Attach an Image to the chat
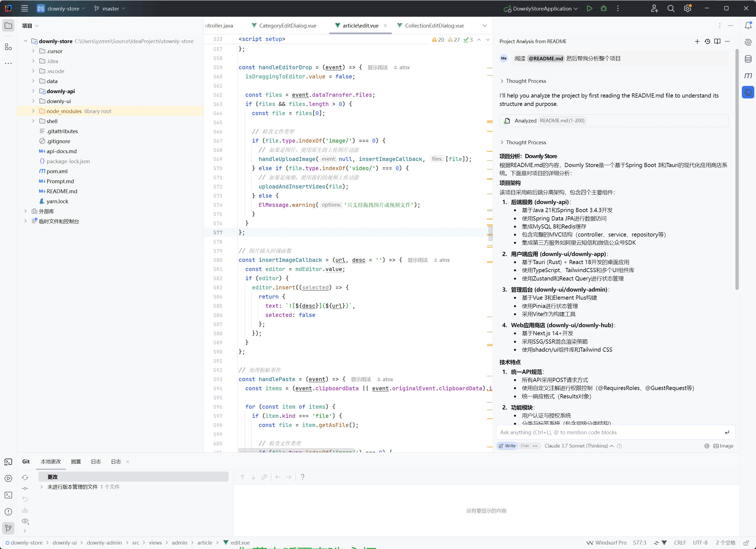The width and height of the screenshot is (756, 549). (x=723, y=446)
